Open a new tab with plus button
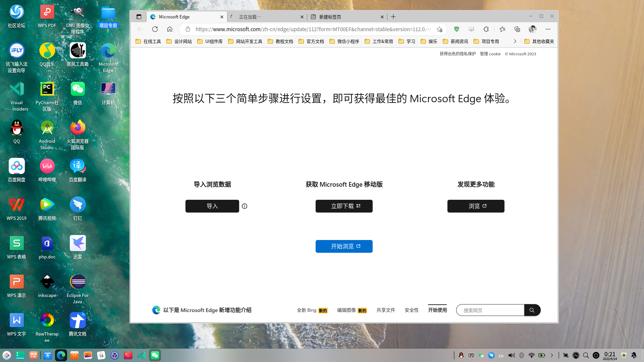The width and height of the screenshot is (644, 362). click(393, 17)
